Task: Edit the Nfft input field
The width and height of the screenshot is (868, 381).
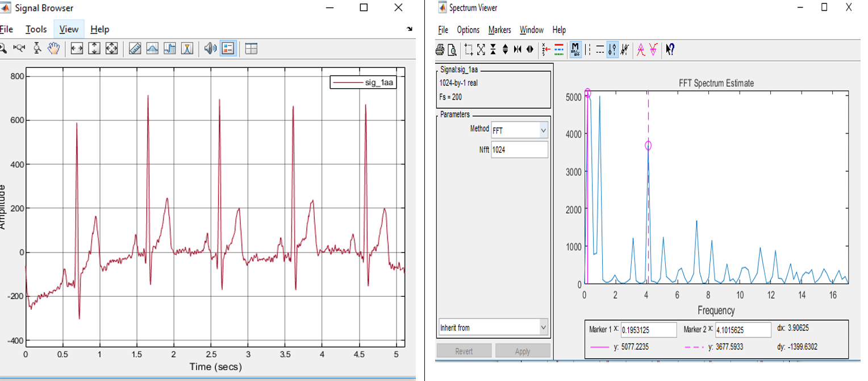Action: coord(519,150)
